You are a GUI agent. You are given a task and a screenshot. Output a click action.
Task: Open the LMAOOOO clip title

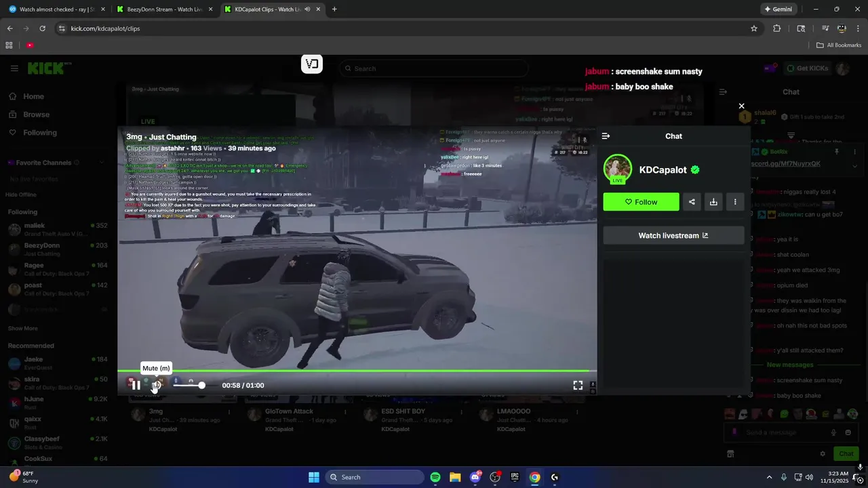click(x=515, y=411)
